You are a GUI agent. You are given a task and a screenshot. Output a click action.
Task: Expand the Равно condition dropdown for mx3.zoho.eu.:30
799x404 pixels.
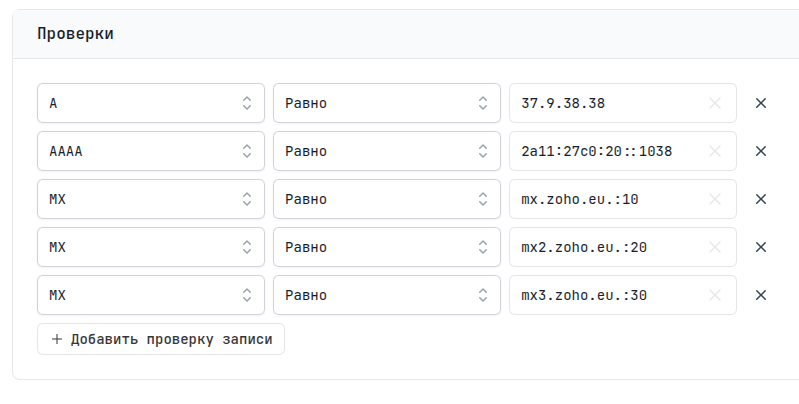pos(386,295)
